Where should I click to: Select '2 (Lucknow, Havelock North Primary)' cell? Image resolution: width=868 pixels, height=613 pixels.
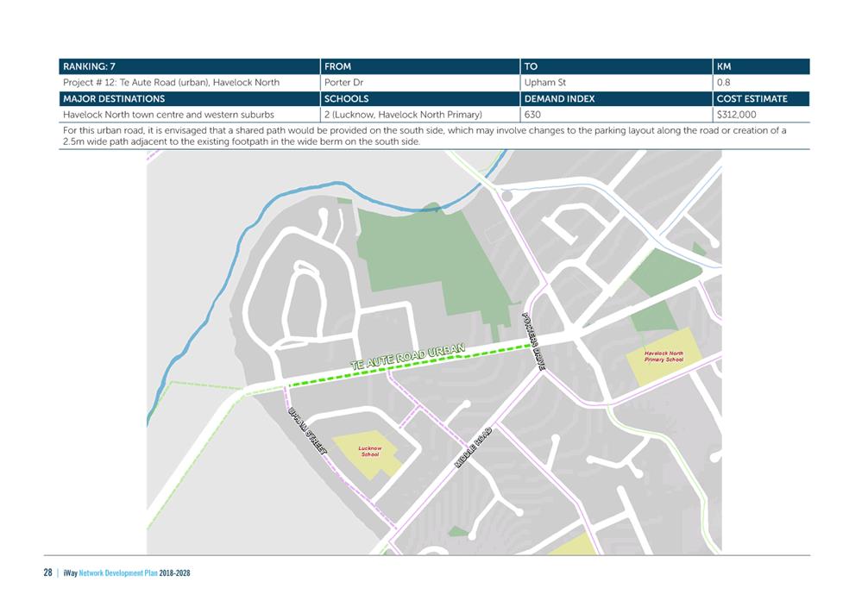click(420, 115)
